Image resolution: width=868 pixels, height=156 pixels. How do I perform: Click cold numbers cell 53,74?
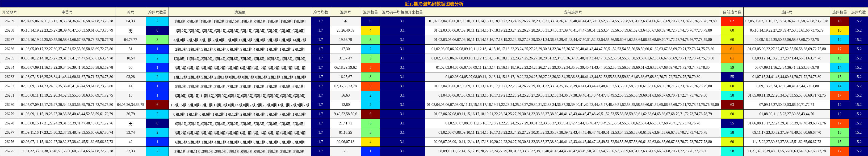click(x=131, y=133)
